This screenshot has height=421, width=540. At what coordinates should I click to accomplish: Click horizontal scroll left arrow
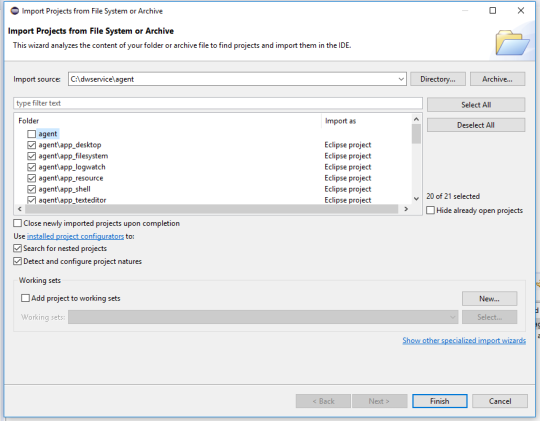click(20, 209)
